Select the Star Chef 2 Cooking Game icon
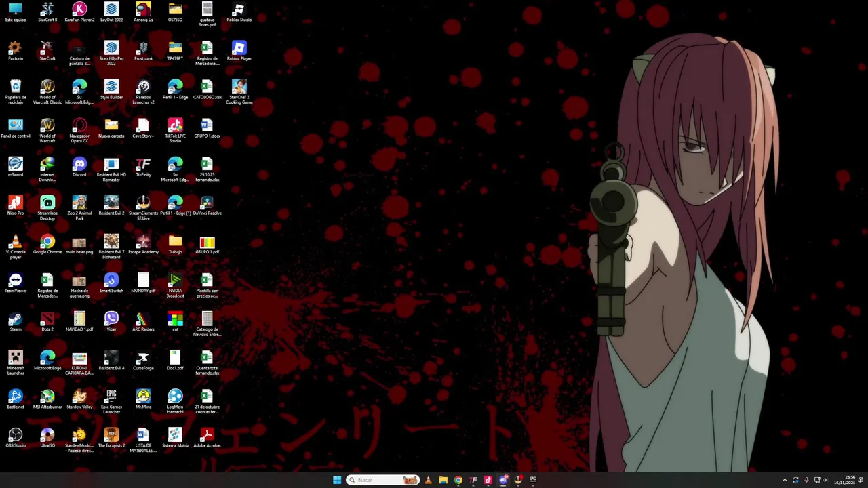Image resolution: width=868 pixels, height=488 pixels. 239,91
